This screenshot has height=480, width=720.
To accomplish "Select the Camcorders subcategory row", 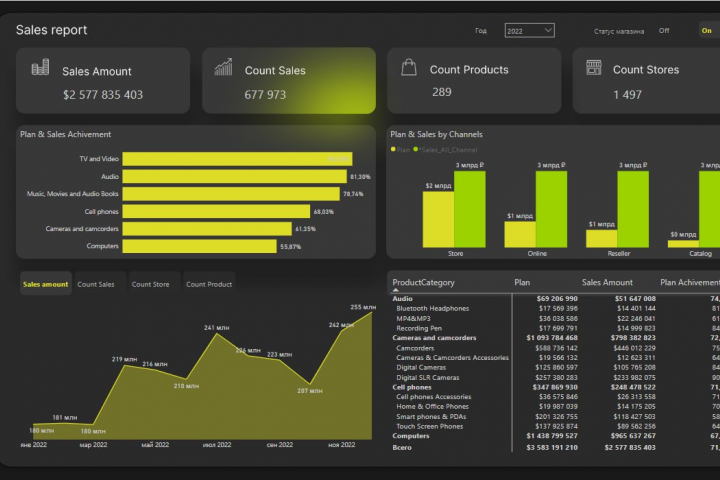I will pos(556,348).
